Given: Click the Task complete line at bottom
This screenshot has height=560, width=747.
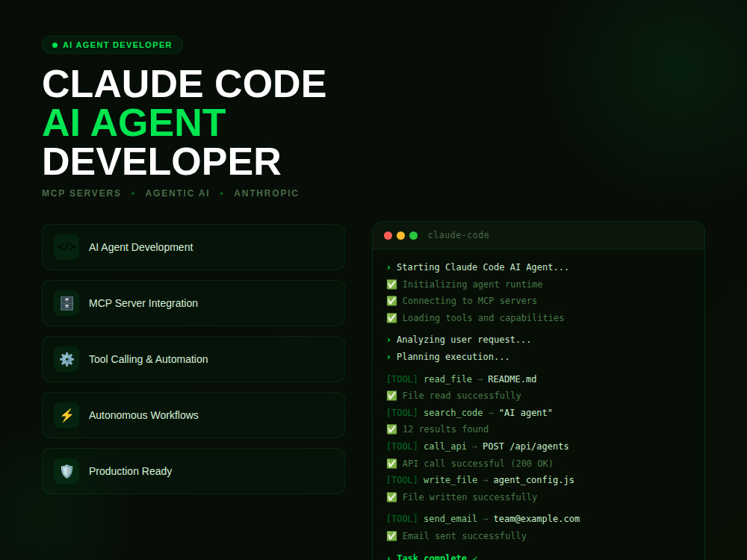Looking at the screenshot, I should 432,557.
